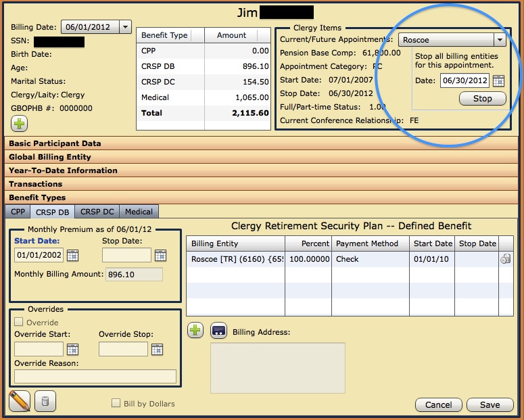Click the Monthly Billing Amount field
Screen dimensions: 524x420
click(x=134, y=274)
